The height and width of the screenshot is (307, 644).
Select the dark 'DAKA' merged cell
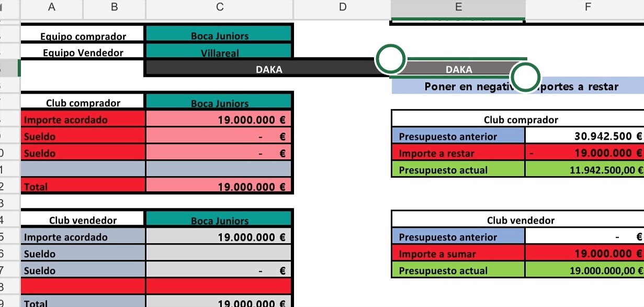(268, 69)
